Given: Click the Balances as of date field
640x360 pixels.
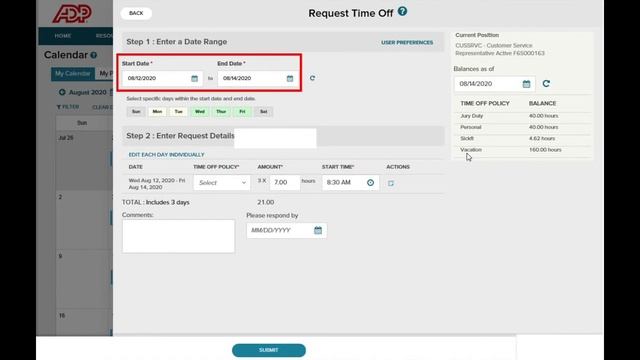Looking at the screenshot, I should coord(494,84).
